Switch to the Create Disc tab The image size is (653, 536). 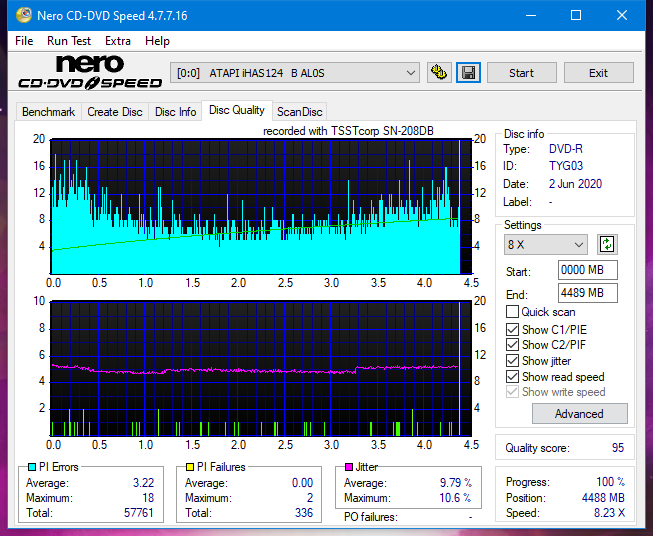(115, 112)
